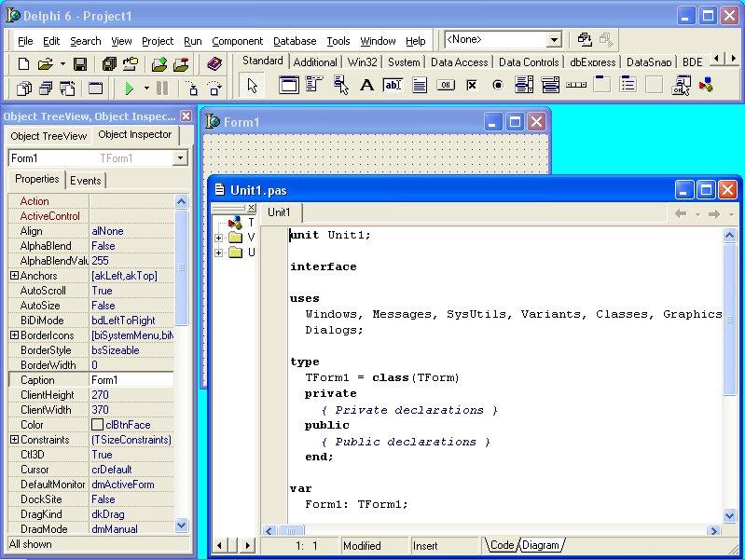Select the ScrollBar component icon

[576, 86]
